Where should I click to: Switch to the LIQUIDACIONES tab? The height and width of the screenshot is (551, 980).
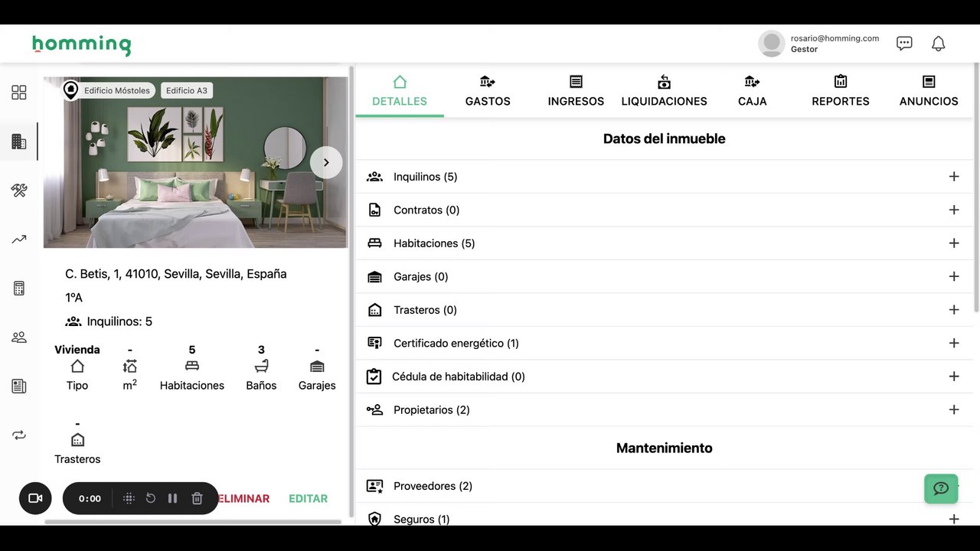[664, 92]
